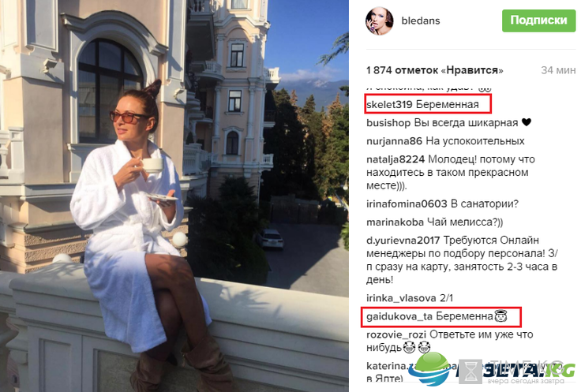Open the bledans profile avatar
581x392 pixels.
coord(379,21)
